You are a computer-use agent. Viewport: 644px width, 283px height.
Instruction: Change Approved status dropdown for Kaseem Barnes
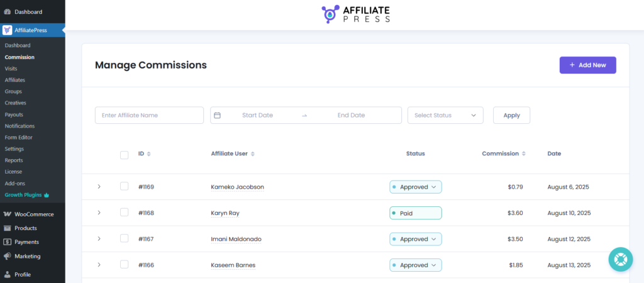click(416, 265)
